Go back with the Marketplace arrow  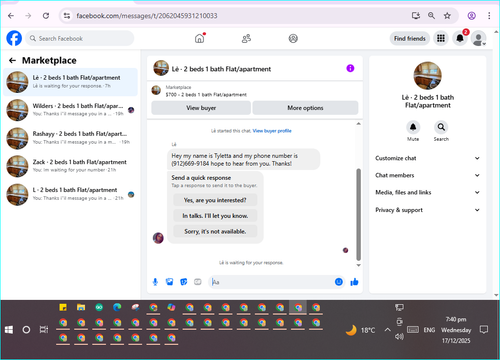pos(12,60)
